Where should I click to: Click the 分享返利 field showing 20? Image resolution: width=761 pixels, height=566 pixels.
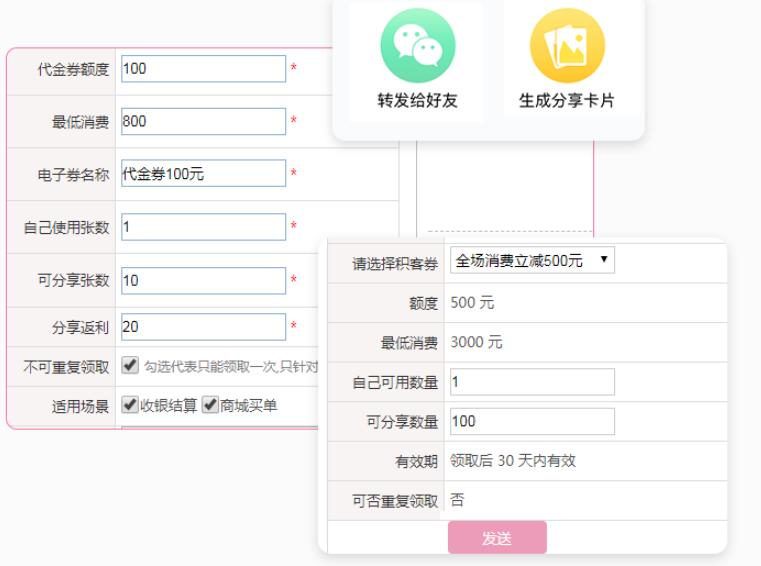click(203, 326)
